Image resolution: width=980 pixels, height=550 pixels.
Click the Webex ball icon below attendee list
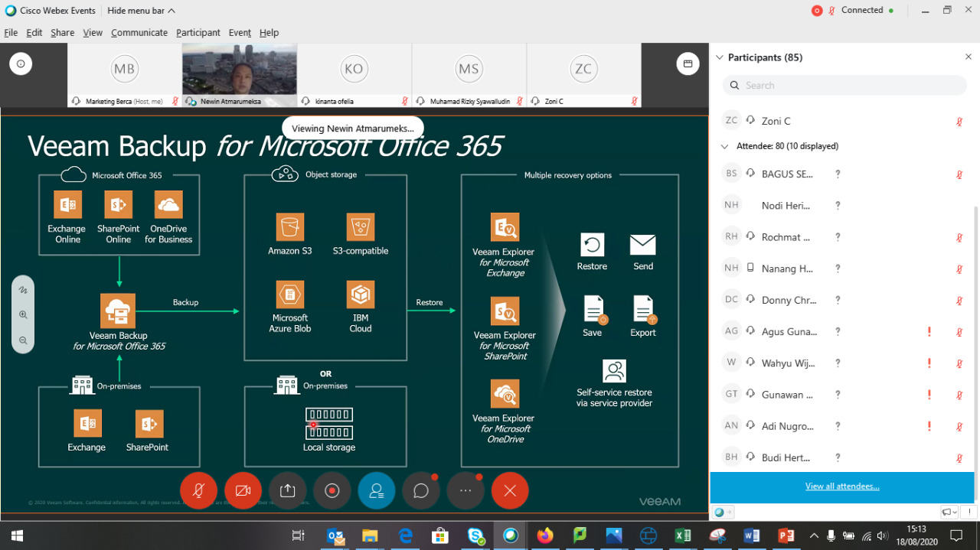pos(723,512)
